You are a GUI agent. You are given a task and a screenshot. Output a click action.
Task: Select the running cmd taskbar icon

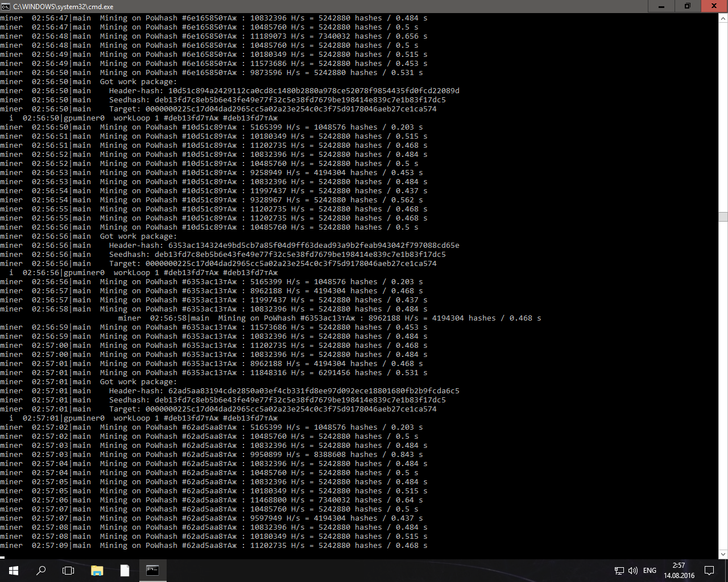[x=152, y=570]
